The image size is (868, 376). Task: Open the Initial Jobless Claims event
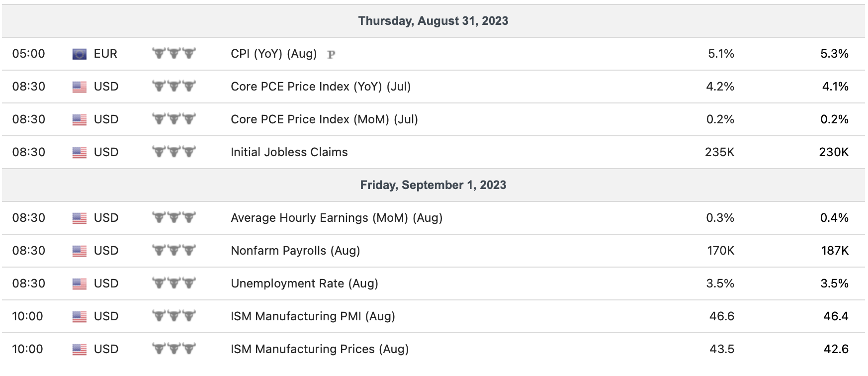pos(289,152)
